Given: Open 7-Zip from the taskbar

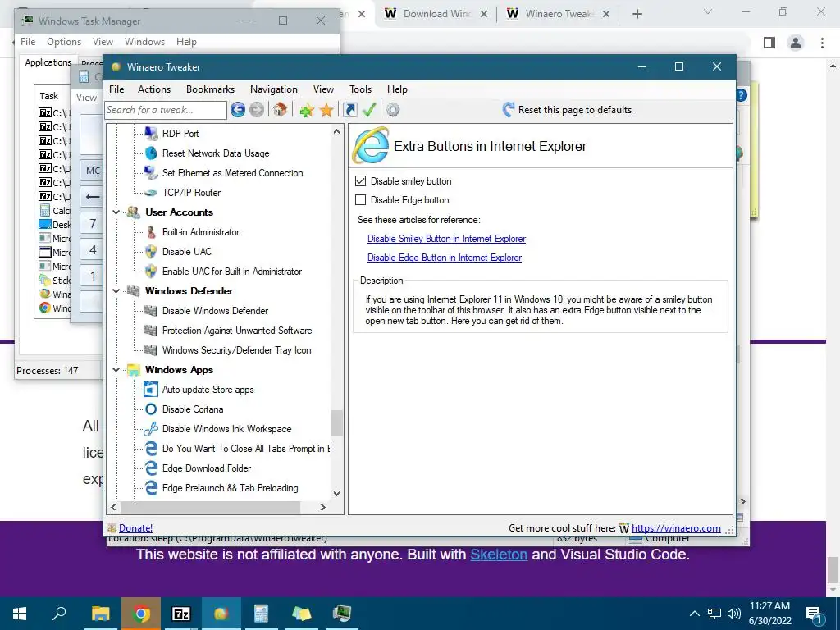Looking at the screenshot, I should click(x=181, y=614).
